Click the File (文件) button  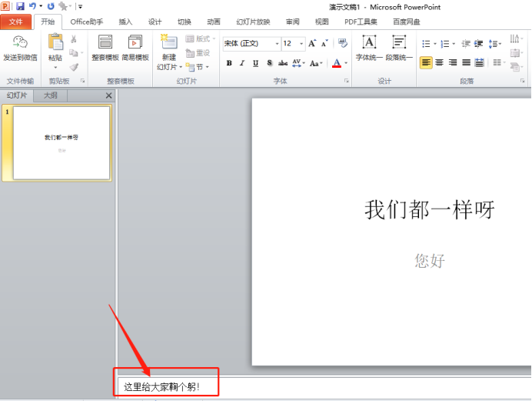[16, 22]
